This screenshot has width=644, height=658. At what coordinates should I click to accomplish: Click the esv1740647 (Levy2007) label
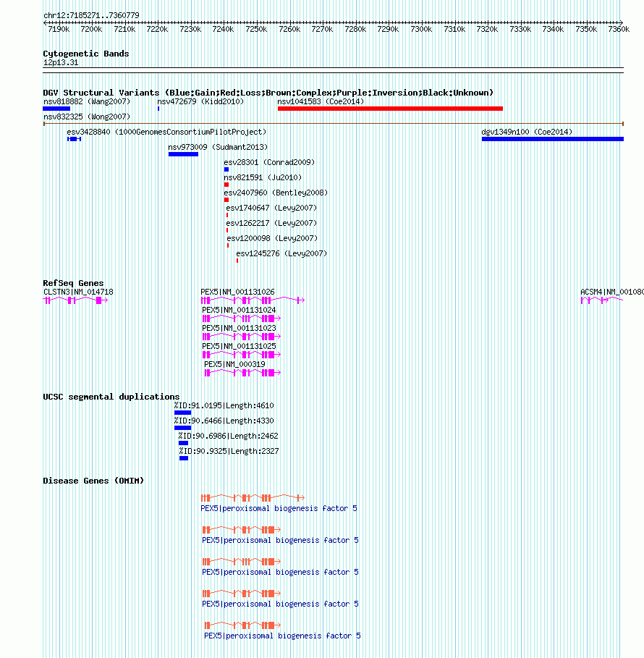tap(271, 208)
